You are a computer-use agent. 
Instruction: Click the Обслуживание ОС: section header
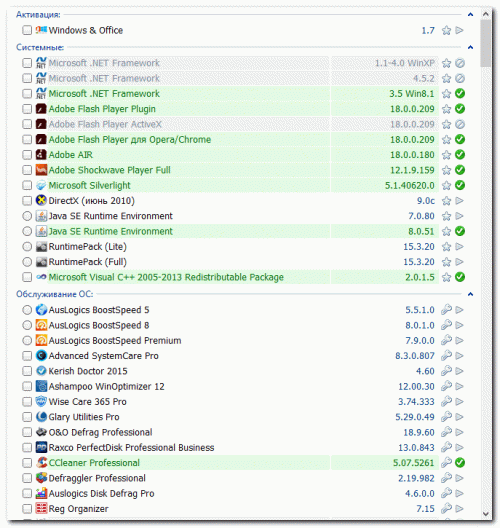click(x=55, y=294)
